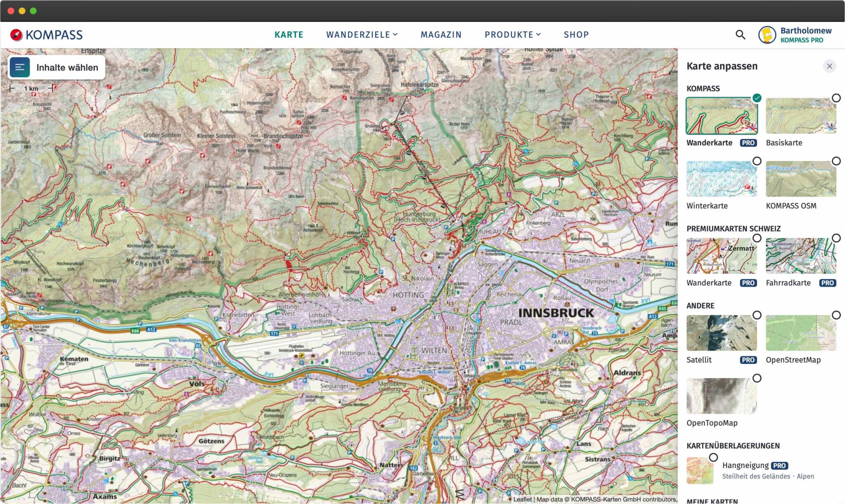The width and height of the screenshot is (845, 504).
Task: Click PRO badge beside Schweiz Wanderkarte
Action: click(748, 283)
